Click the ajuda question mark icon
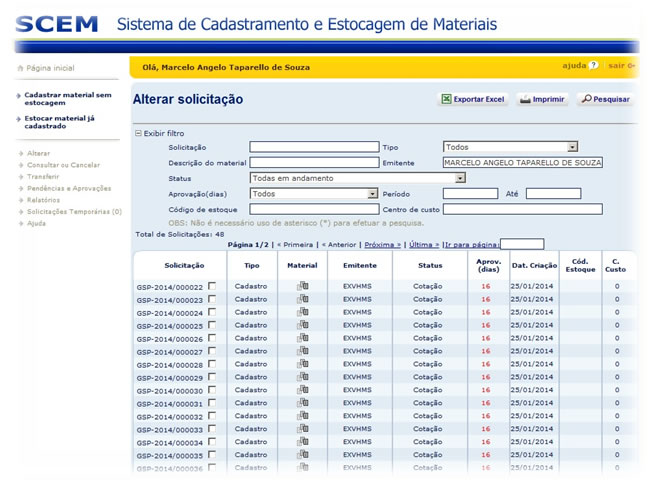The image size is (652, 483). tap(594, 65)
